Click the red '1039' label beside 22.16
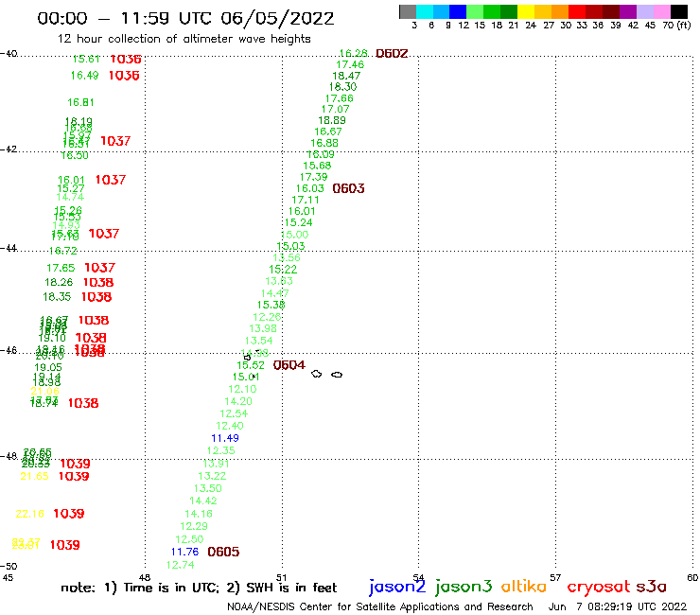700x615 pixels. (x=69, y=514)
